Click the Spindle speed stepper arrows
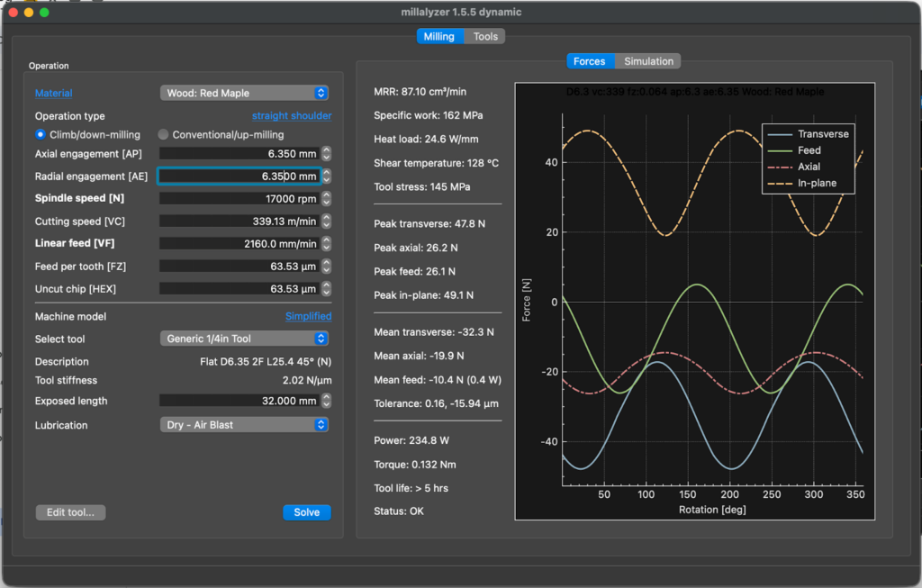922x588 pixels. (327, 198)
